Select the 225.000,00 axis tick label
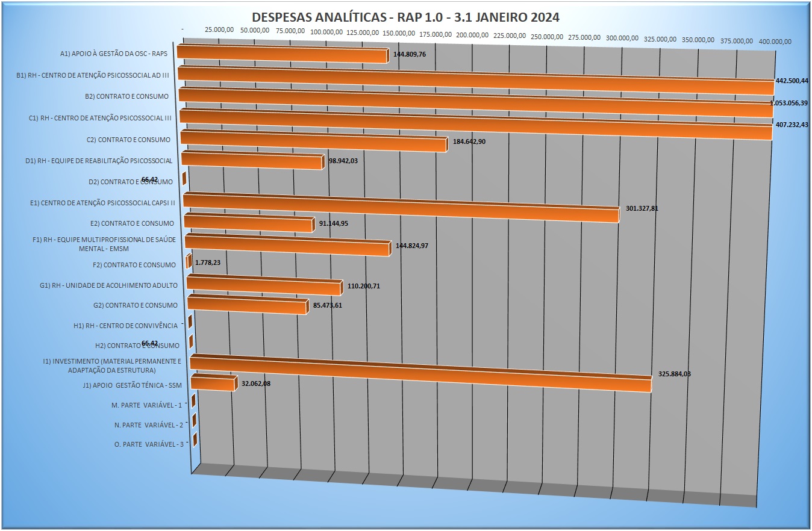Image resolution: width=812 pixels, height=531 pixels. (x=509, y=36)
